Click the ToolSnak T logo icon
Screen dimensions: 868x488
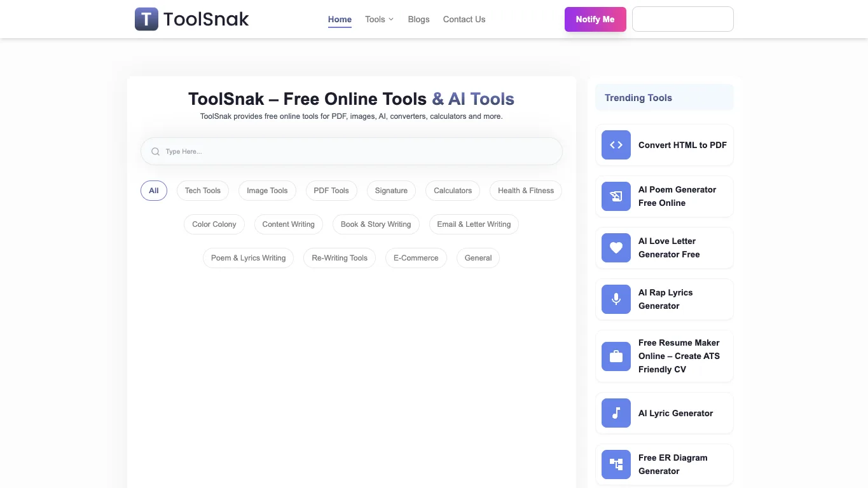[x=146, y=19]
